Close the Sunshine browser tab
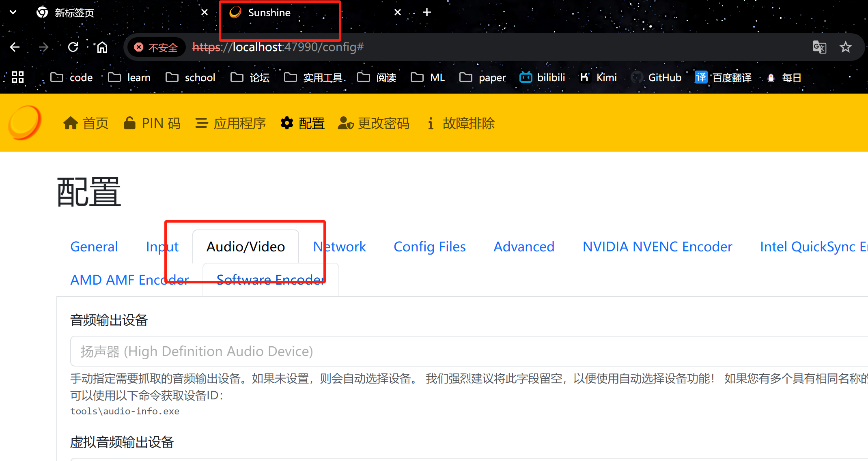868x461 pixels. pos(398,13)
